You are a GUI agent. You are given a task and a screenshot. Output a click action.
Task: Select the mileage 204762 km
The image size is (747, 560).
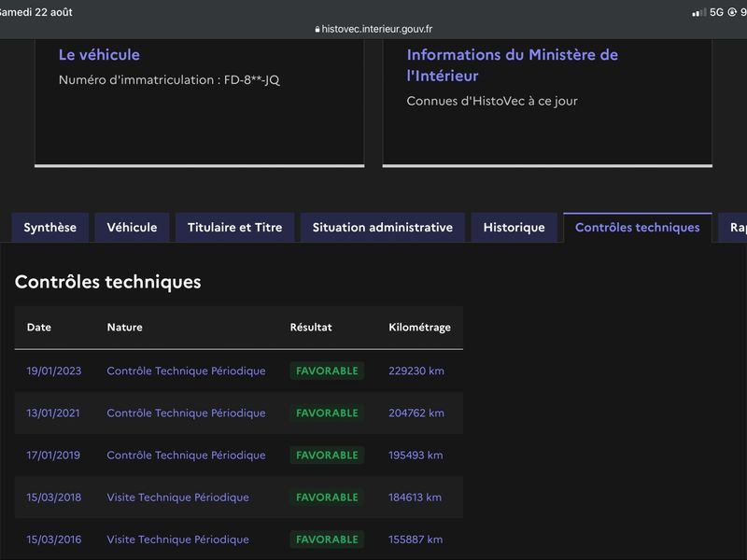pyautogui.click(x=416, y=413)
